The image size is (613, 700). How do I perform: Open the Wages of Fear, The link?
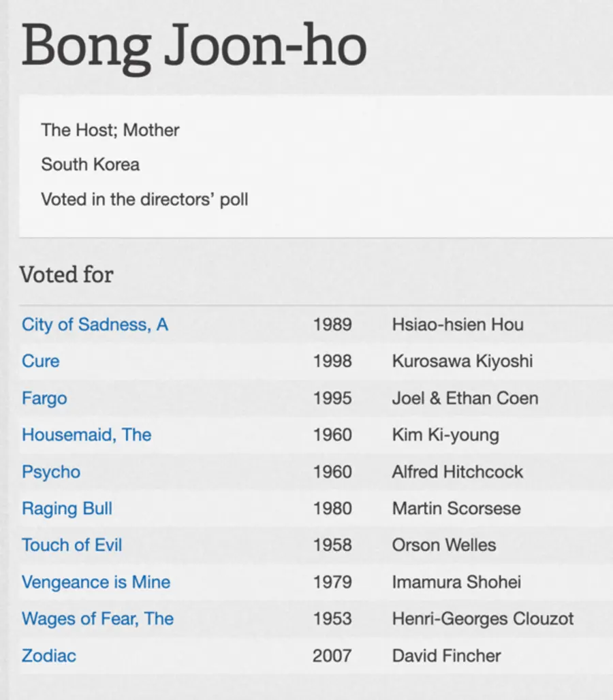click(97, 619)
